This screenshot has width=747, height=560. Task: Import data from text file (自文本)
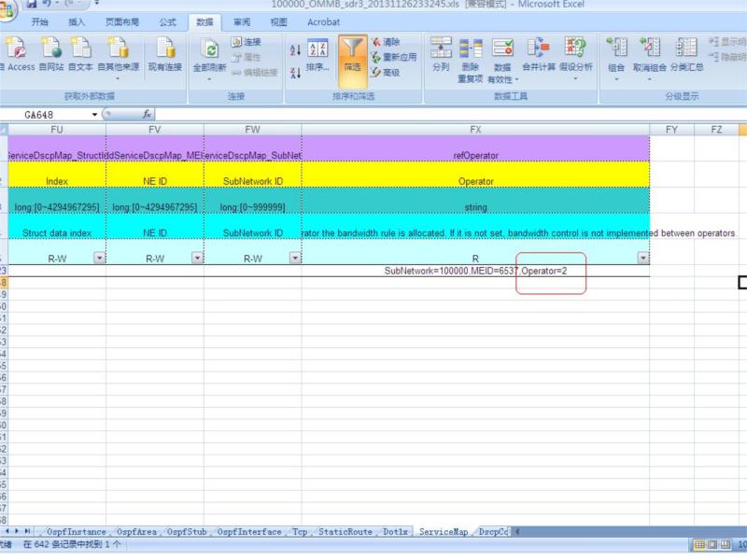tap(80, 54)
